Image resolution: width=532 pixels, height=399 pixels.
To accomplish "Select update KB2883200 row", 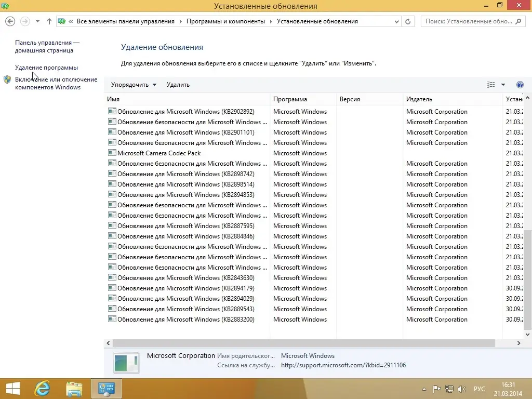I will [x=314, y=320].
